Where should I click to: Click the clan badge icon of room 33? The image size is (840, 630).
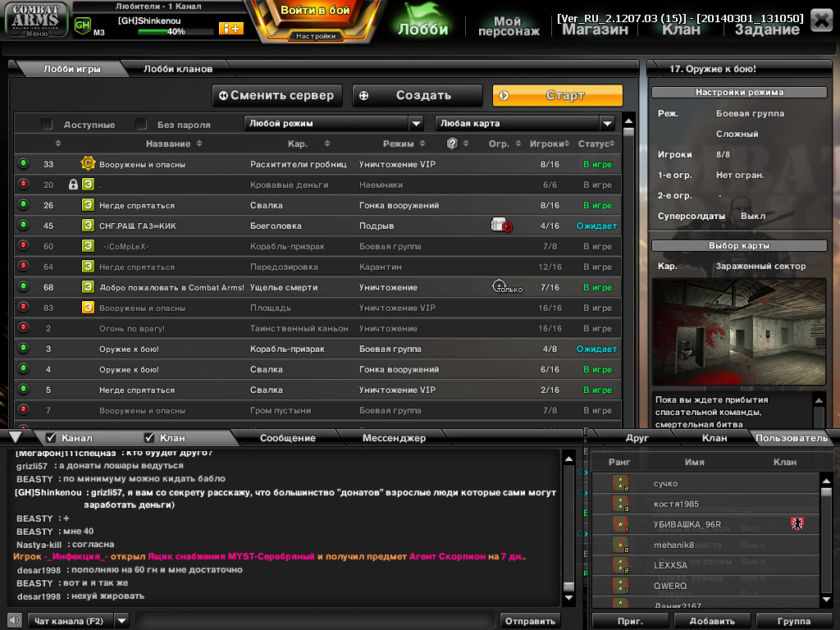click(x=88, y=163)
